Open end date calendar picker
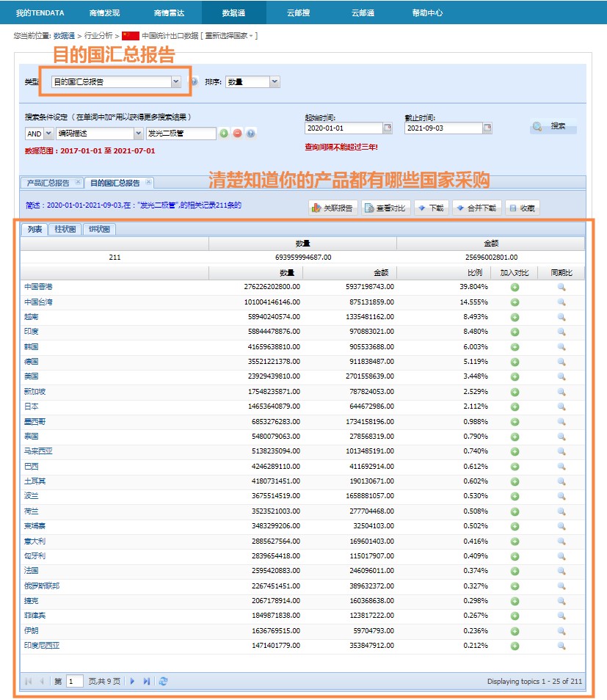 487,128
